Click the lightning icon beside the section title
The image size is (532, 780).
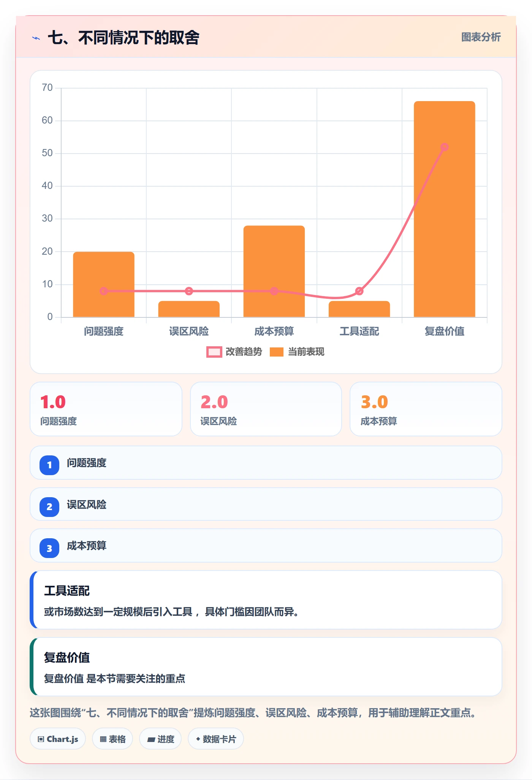tap(36, 38)
